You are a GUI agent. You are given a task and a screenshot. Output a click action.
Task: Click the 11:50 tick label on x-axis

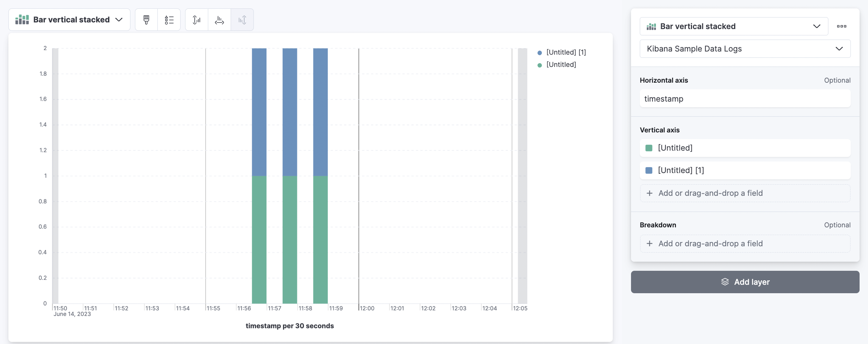pos(60,308)
